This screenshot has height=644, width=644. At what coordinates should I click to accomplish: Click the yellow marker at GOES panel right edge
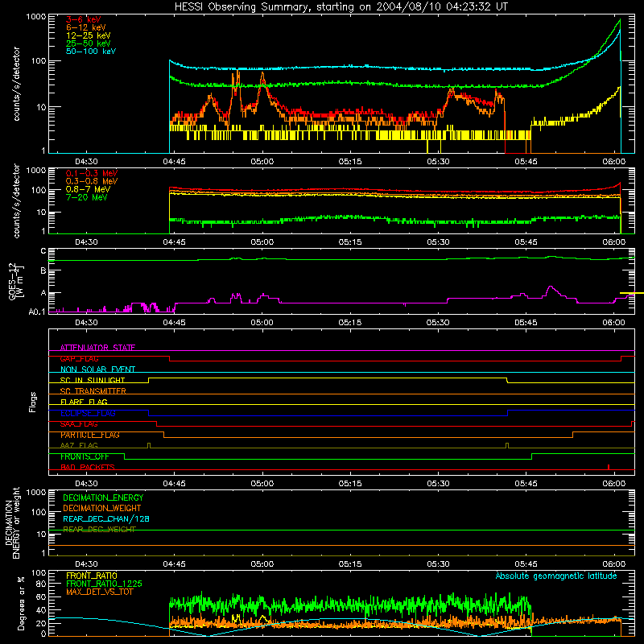click(x=632, y=293)
